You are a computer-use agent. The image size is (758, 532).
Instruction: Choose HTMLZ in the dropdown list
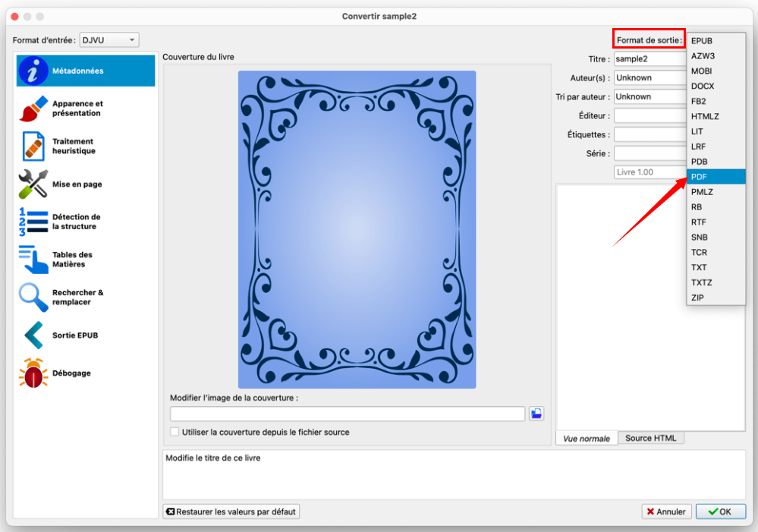tap(716, 116)
